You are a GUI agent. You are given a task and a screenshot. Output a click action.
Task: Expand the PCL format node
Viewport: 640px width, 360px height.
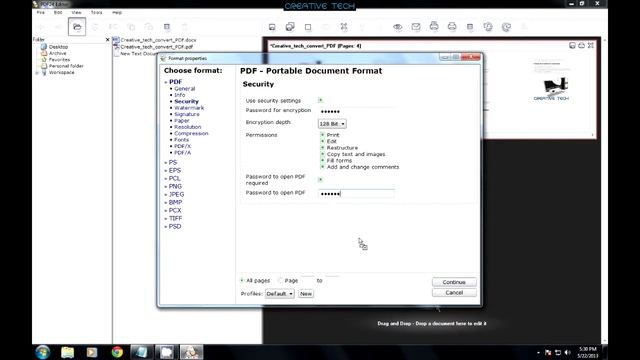coord(166,178)
